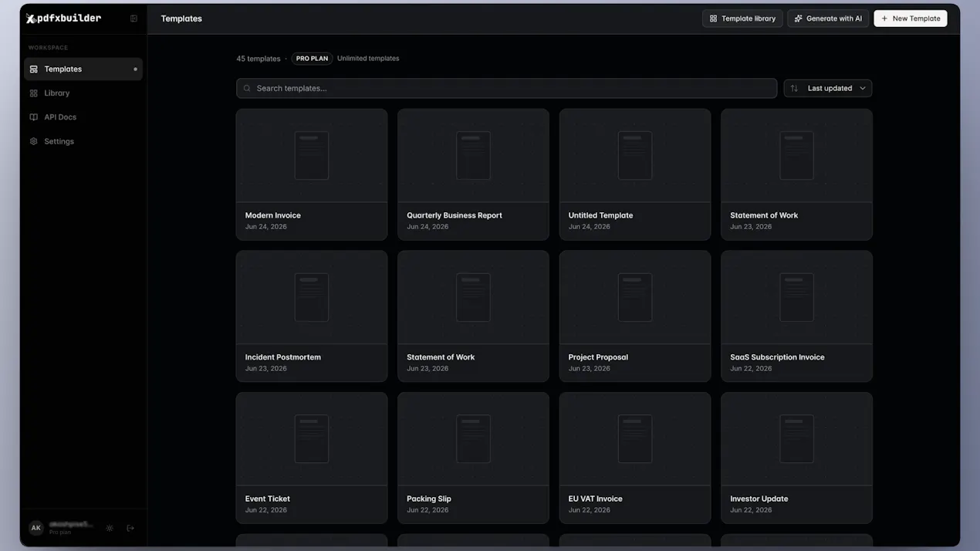Open the SaaS Subscription Invoice template
The width and height of the screenshot is (980, 551).
pyautogui.click(x=796, y=316)
